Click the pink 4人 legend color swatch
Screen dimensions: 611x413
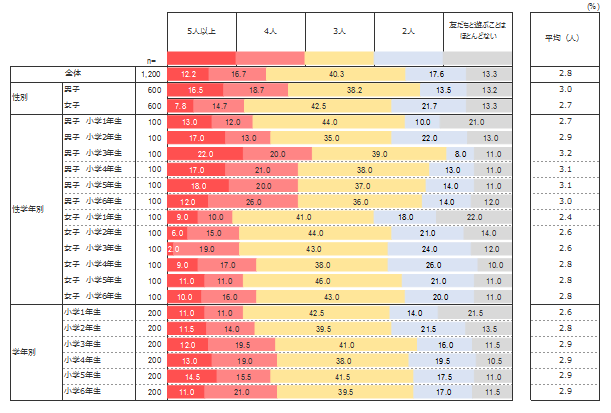coord(271,57)
